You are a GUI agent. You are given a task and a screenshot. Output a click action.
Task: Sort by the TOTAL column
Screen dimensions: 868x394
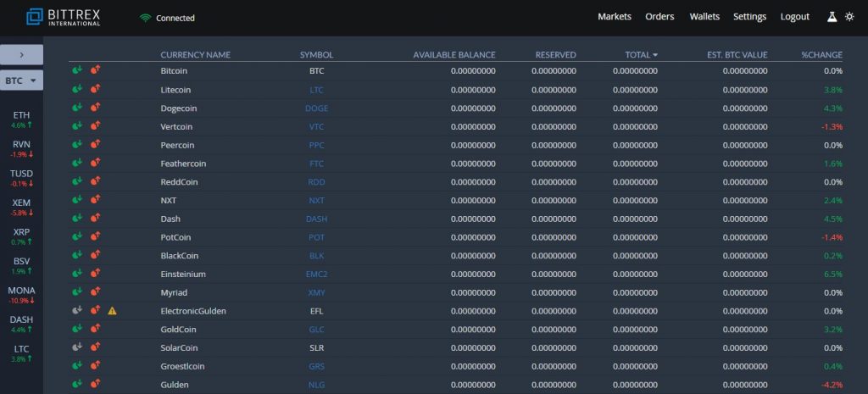[642, 55]
